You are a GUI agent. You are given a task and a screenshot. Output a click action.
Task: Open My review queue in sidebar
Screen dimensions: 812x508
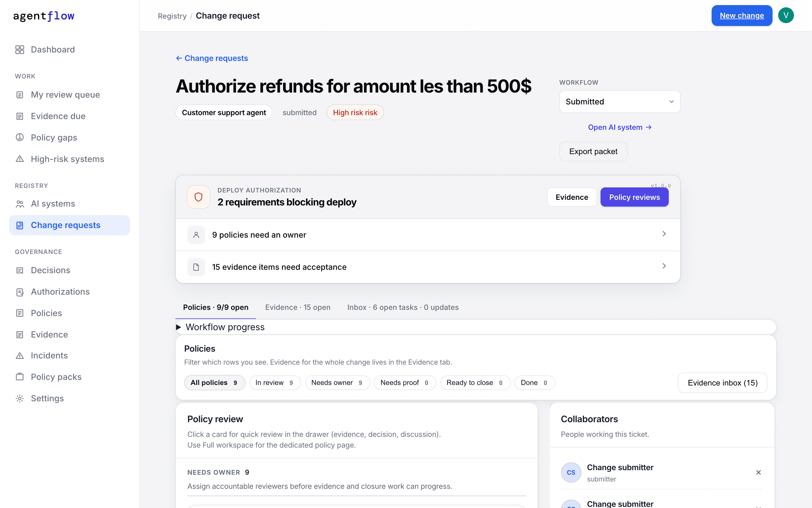70,95
